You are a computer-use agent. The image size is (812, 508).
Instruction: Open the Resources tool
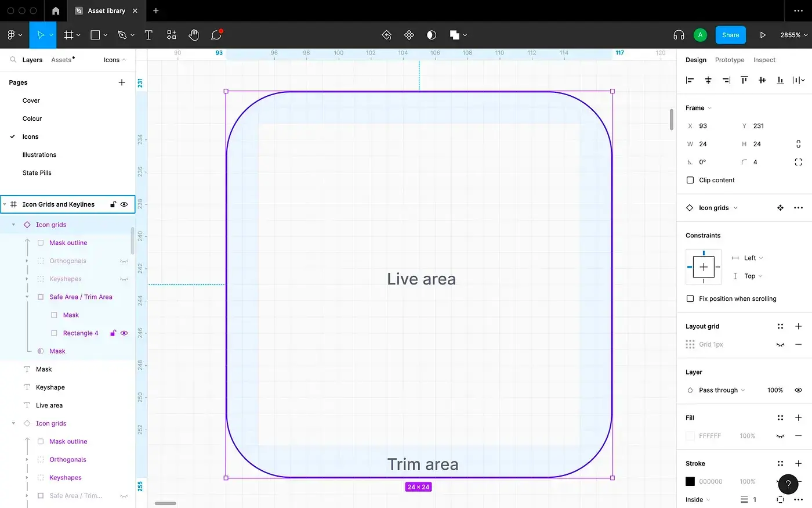pyautogui.click(x=171, y=35)
